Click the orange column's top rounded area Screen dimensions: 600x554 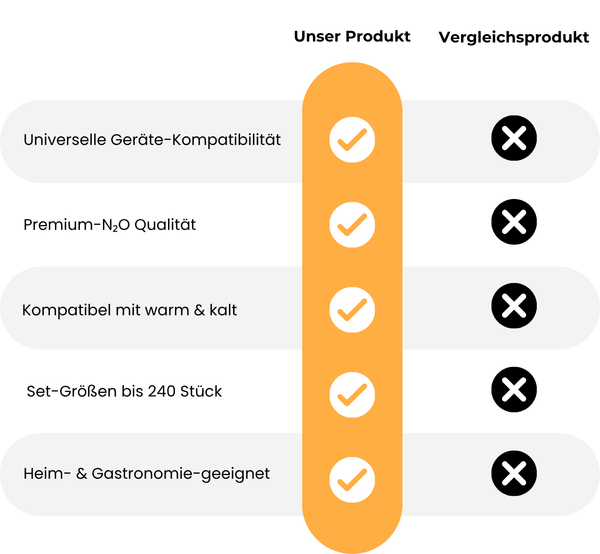click(352, 85)
